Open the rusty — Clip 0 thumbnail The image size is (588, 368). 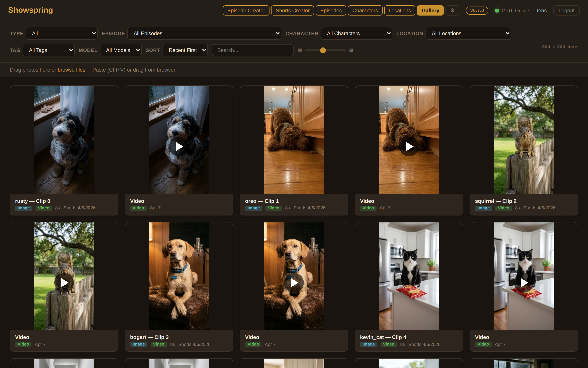click(x=64, y=140)
